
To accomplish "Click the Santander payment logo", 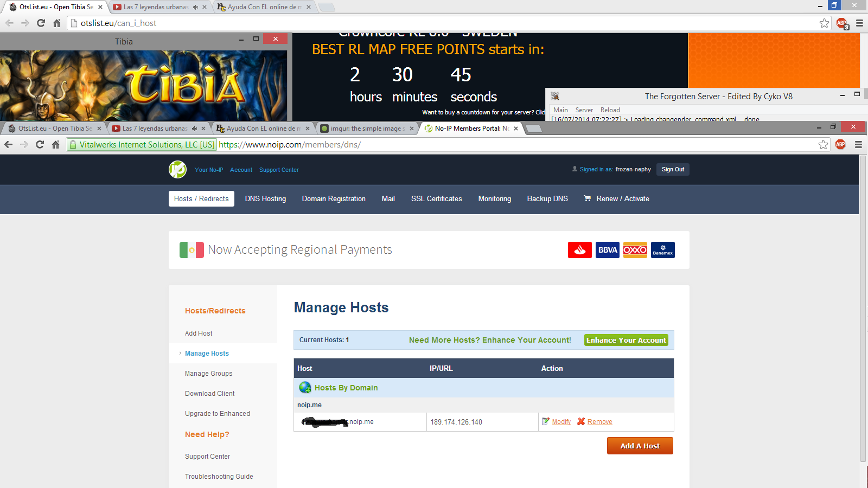I will 580,250.
